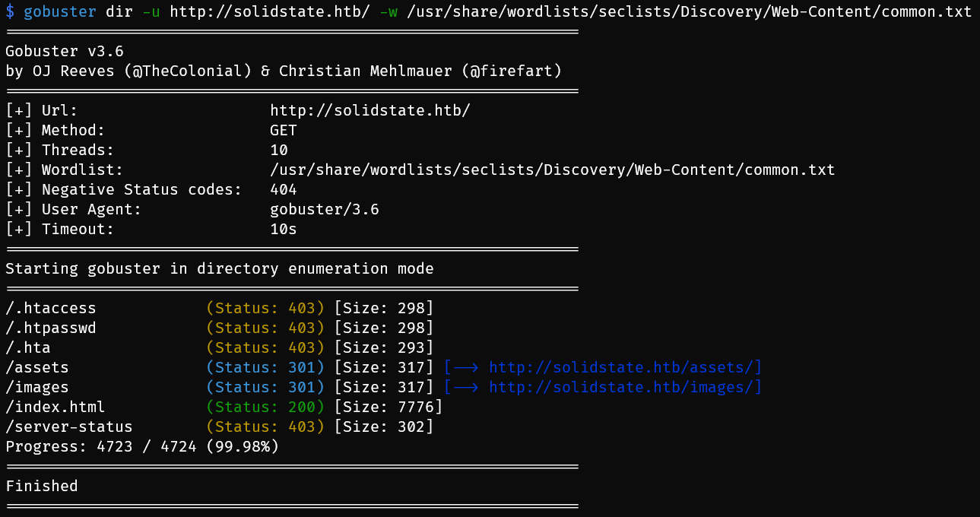Click the Gobuster v3.6 banner text
Image resolution: width=980 pixels, height=517 pixels.
tap(65, 51)
